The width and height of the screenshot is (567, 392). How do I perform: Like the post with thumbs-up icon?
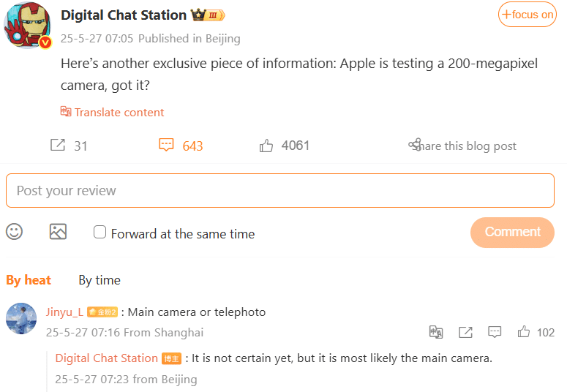coord(266,146)
